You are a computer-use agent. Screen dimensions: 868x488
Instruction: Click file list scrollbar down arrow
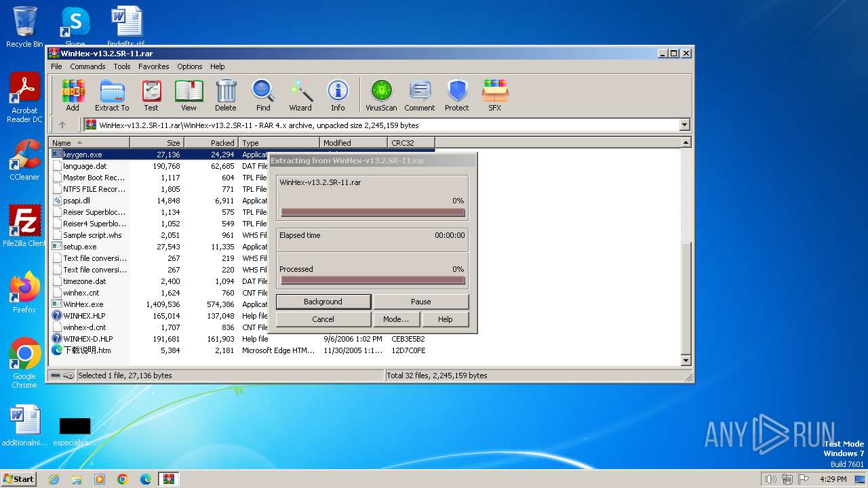tap(686, 361)
